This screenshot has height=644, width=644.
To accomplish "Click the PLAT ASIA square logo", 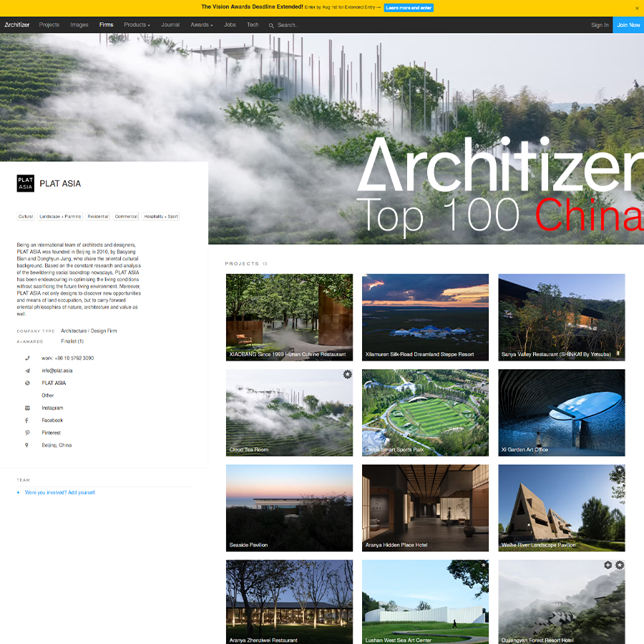I will [x=25, y=184].
